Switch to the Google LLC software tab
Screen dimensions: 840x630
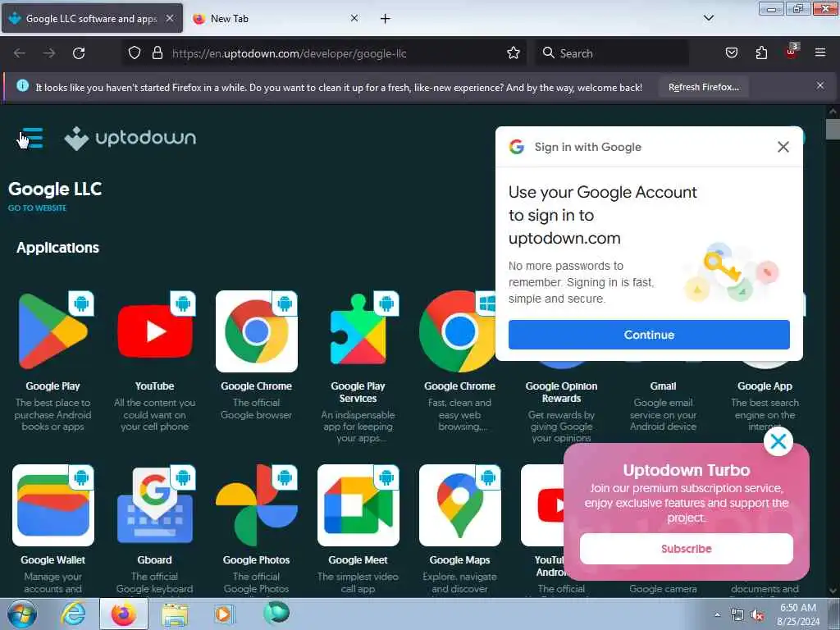pos(92,18)
